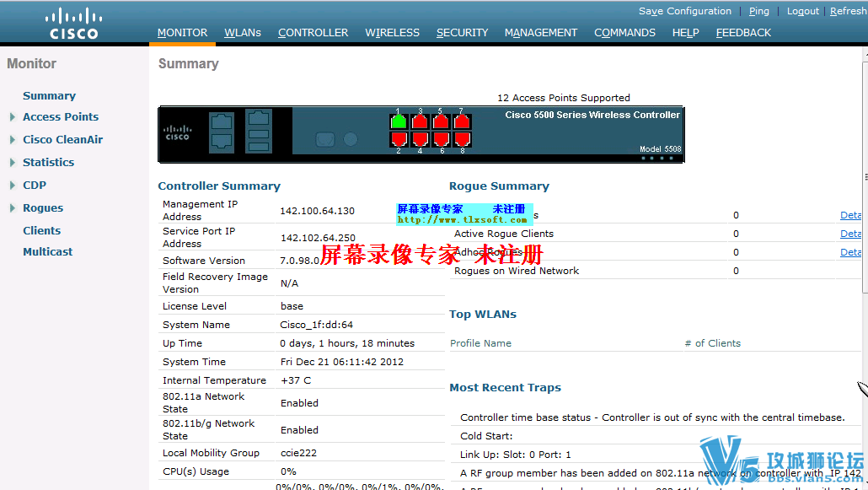This screenshot has height=490, width=868.
Task: Click the Cold Start trap entry
Action: pyautogui.click(x=486, y=436)
